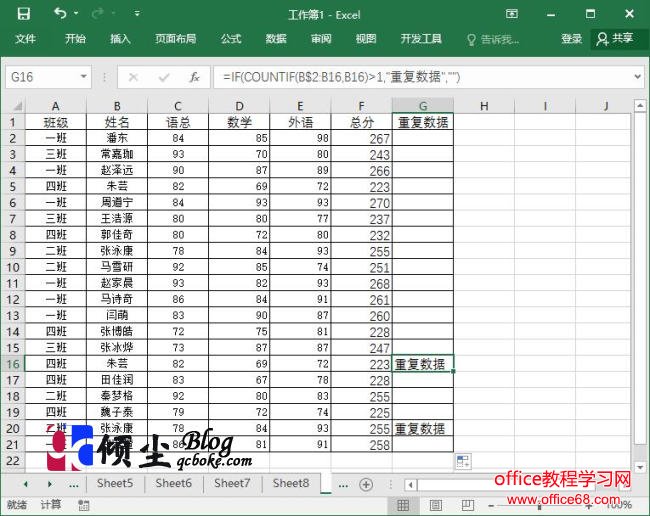This screenshot has width=650, height=516.
Task: Open the 审阅 ribbon tab
Action: (321, 39)
